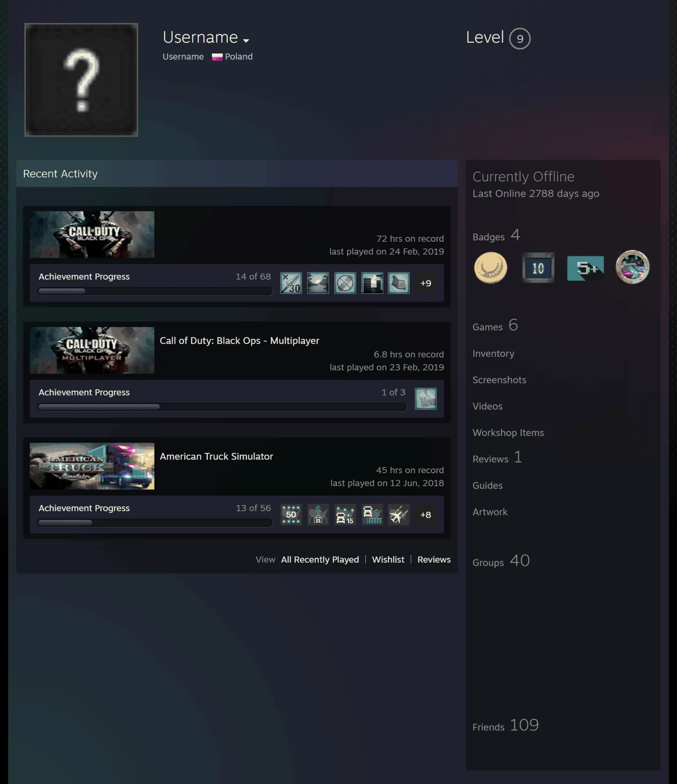Click the 'Last Online 2788 days ago' text
The image size is (677, 784).
click(536, 194)
